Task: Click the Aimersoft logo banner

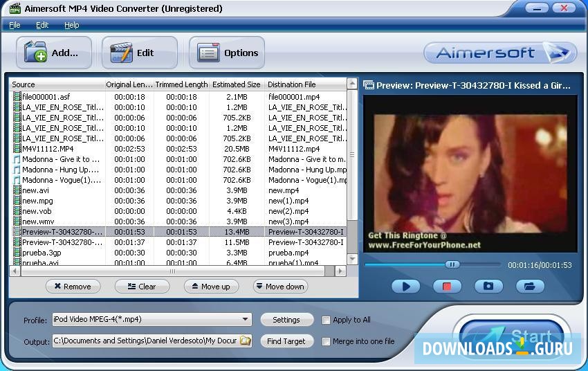Action: (500, 53)
